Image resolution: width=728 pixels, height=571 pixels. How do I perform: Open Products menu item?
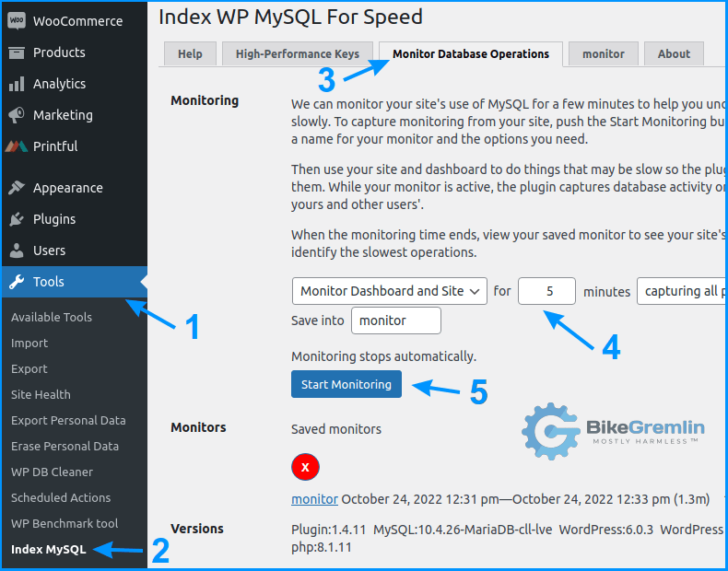[x=75, y=52]
